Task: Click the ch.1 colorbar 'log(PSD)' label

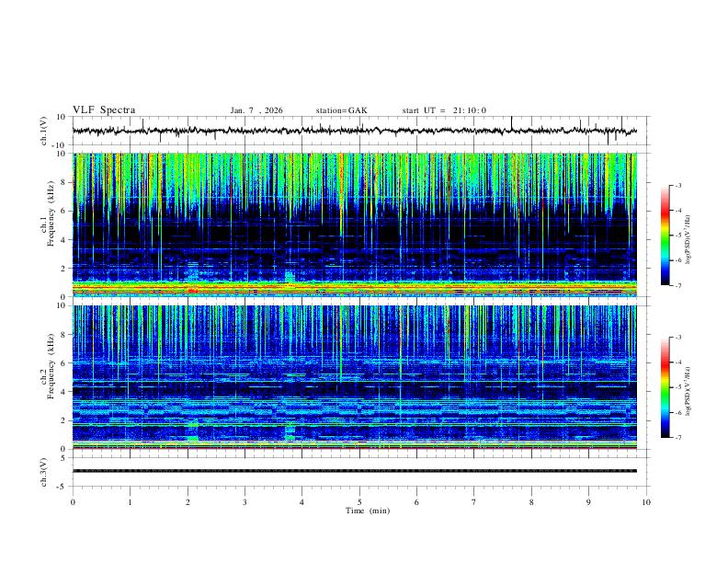Action: coord(688,240)
